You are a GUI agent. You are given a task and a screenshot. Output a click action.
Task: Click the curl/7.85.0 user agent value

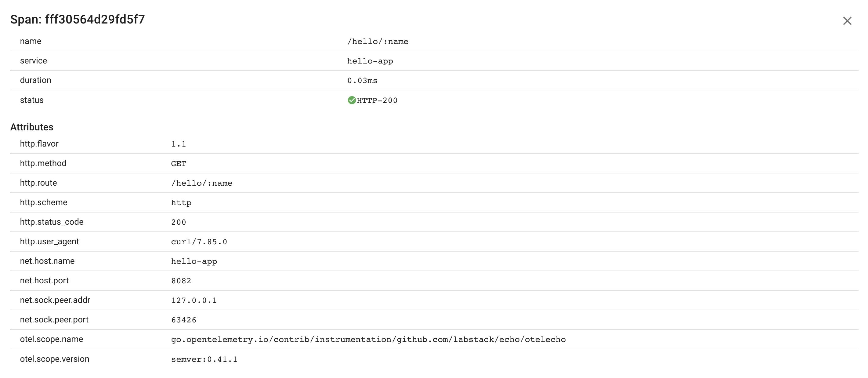pos(199,242)
